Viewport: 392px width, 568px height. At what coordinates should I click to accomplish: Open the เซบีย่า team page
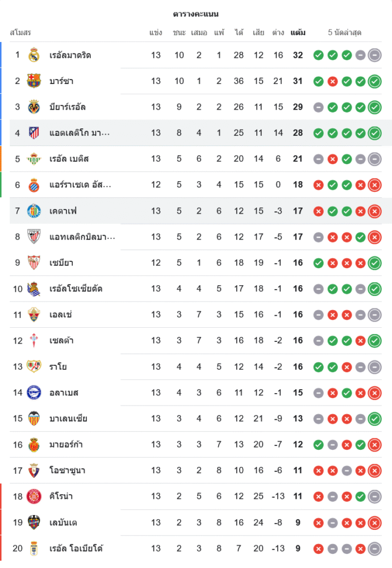[61, 263]
